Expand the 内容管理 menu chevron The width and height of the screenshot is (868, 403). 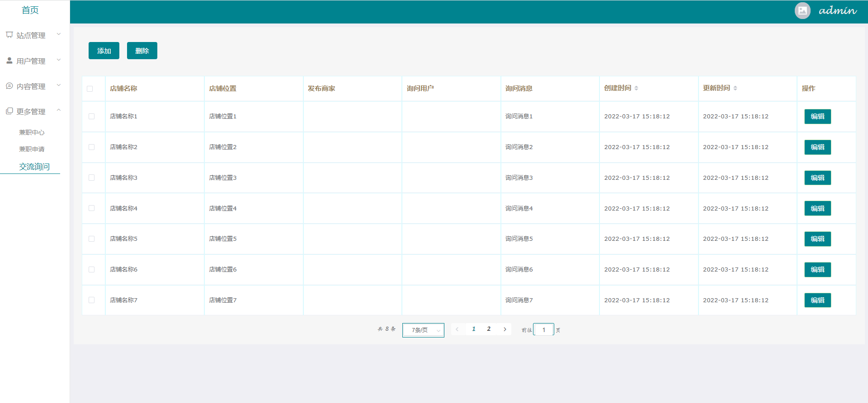(59, 85)
